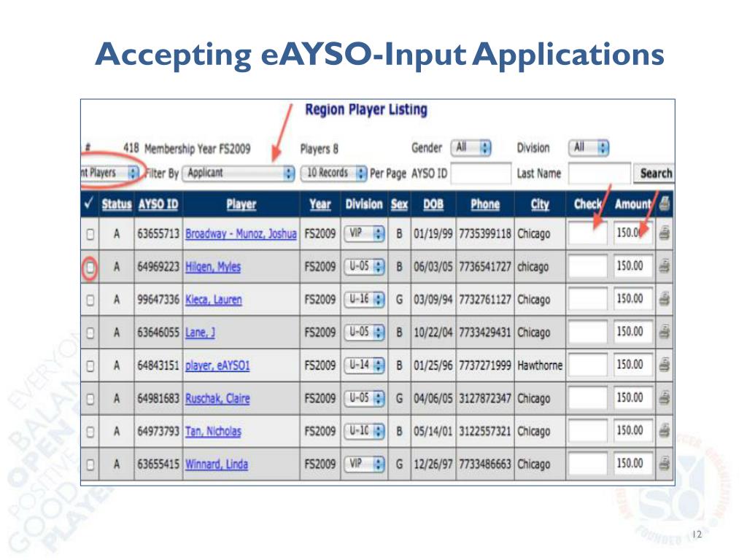This screenshot has height=560, width=747.
Task: Sort by AYSO ID column header
Action: pos(158,204)
